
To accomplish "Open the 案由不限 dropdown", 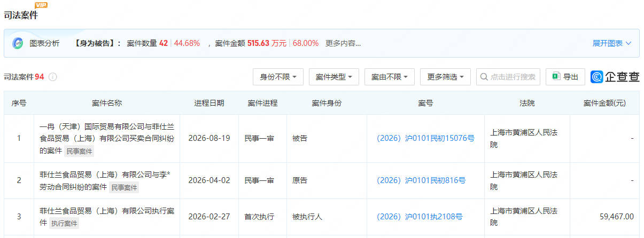I will [390, 77].
